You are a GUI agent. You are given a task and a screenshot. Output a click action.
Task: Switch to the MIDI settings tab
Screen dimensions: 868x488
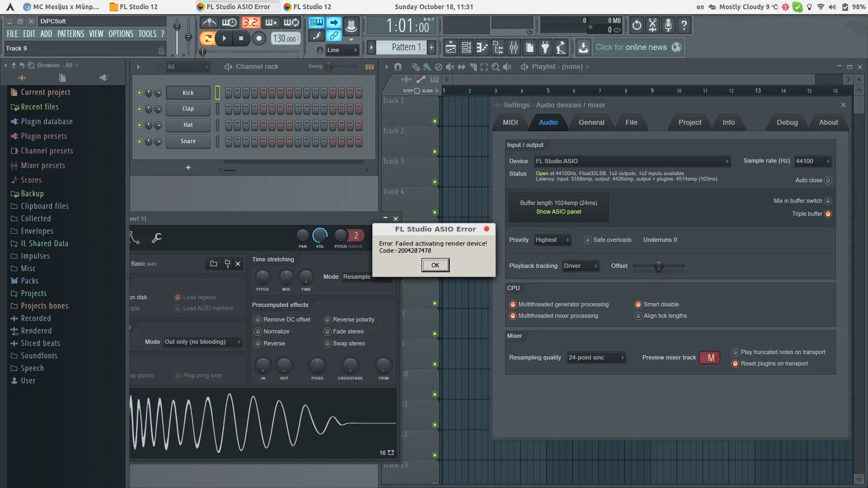tap(510, 123)
